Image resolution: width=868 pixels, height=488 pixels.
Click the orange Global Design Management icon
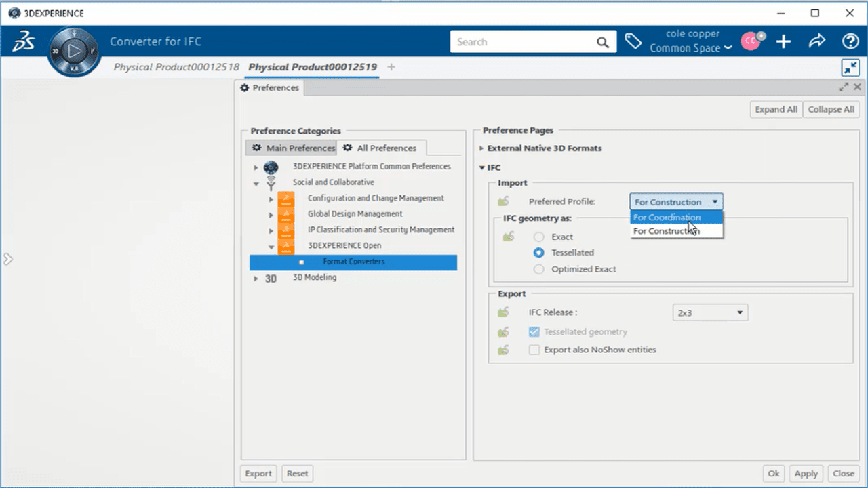286,214
